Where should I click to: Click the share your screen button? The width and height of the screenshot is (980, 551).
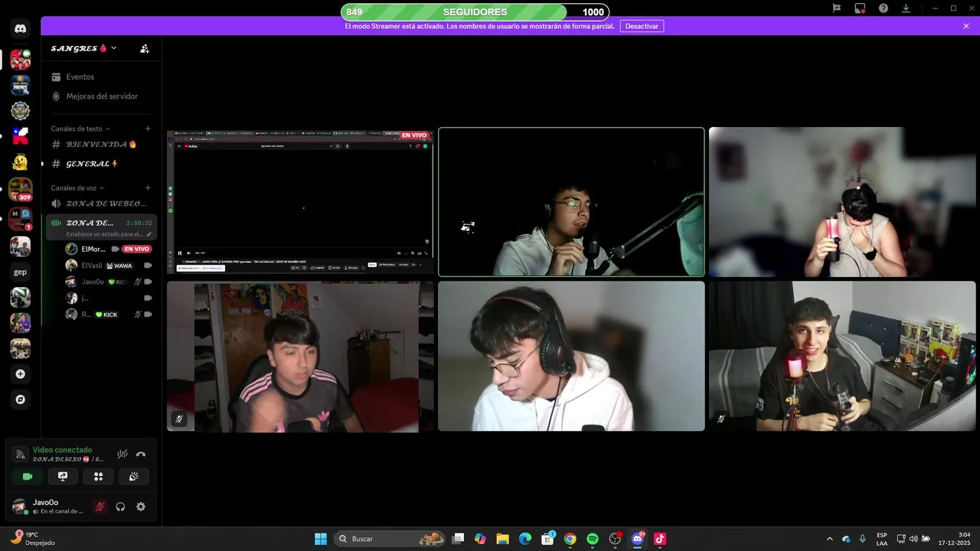[x=63, y=476]
